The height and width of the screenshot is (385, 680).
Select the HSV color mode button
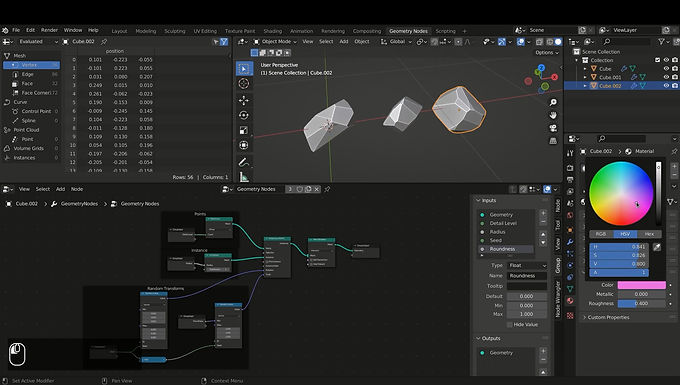click(x=625, y=234)
